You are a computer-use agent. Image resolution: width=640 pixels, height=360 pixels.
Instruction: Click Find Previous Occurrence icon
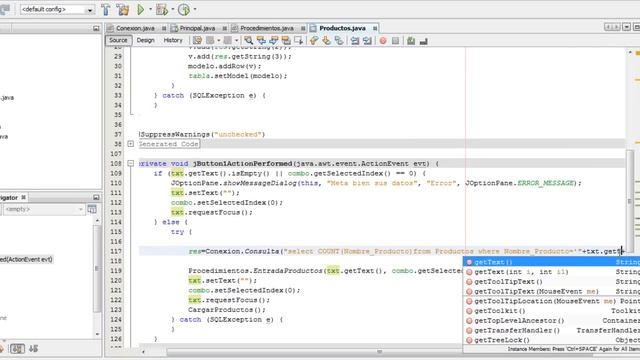click(x=261, y=40)
